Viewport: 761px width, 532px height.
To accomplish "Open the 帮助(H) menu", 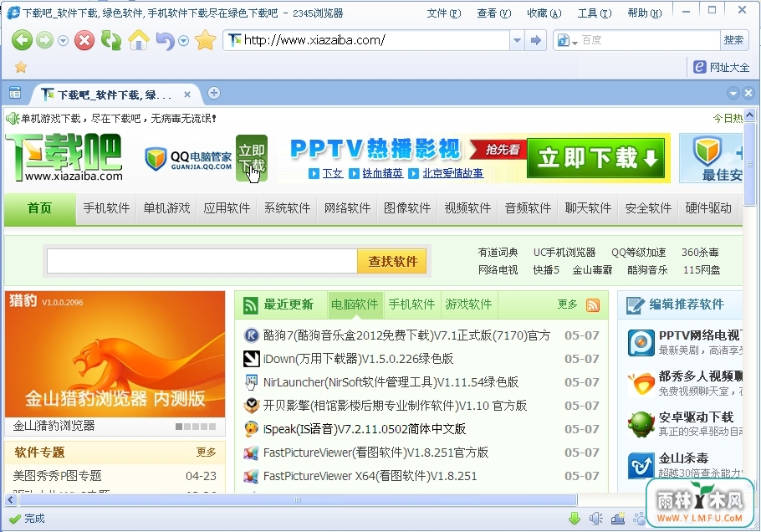I will pyautogui.click(x=644, y=13).
